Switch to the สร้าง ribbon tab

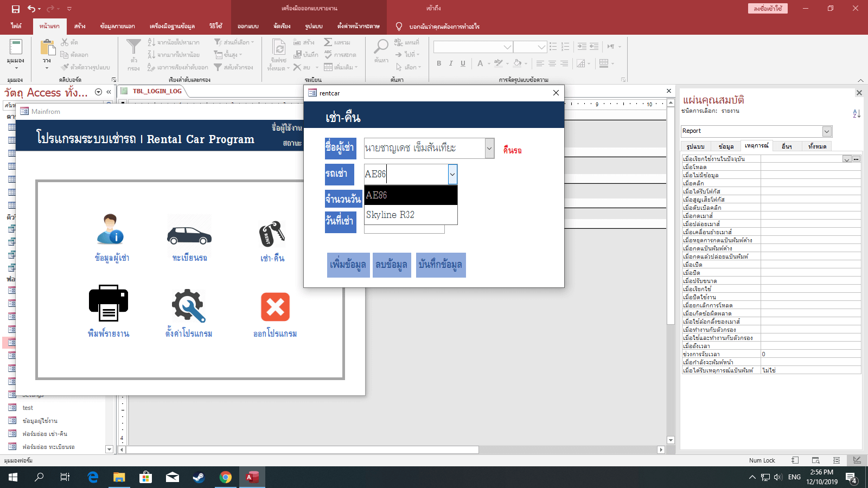coord(80,26)
